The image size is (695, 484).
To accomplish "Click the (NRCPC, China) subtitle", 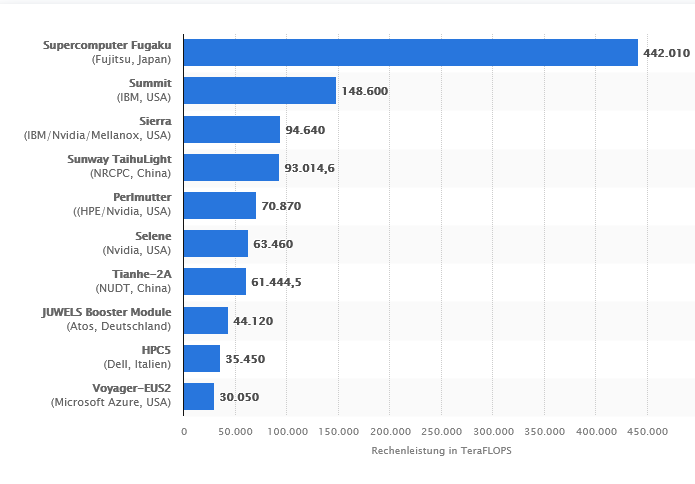I will point(130,173).
